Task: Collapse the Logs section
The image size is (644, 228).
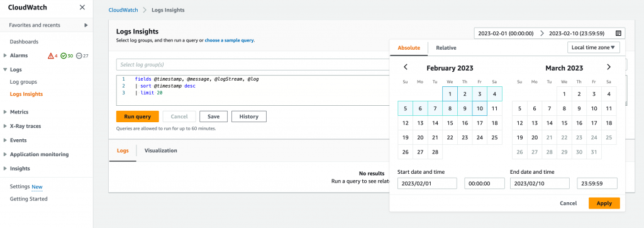Action: (x=5, y=69)
